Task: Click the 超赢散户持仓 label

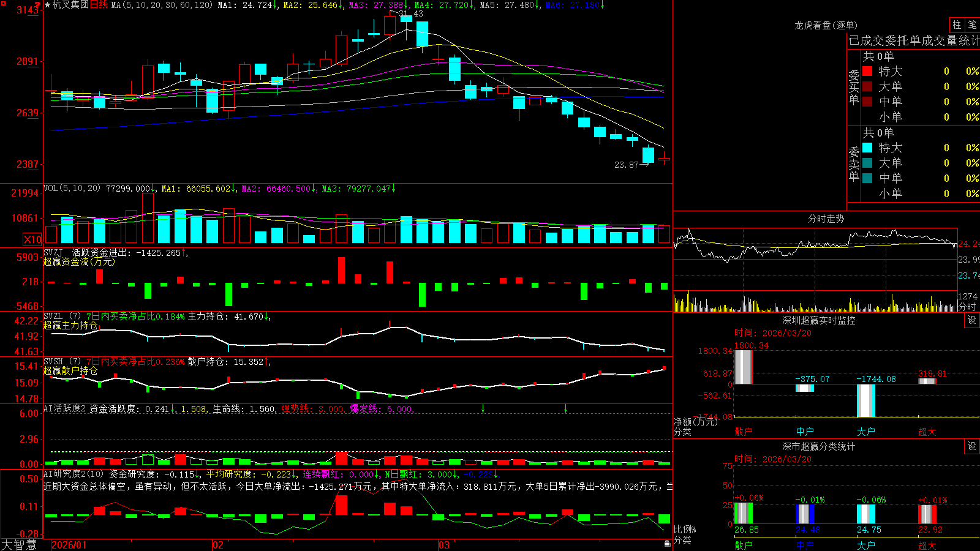Action: [70, 370]
